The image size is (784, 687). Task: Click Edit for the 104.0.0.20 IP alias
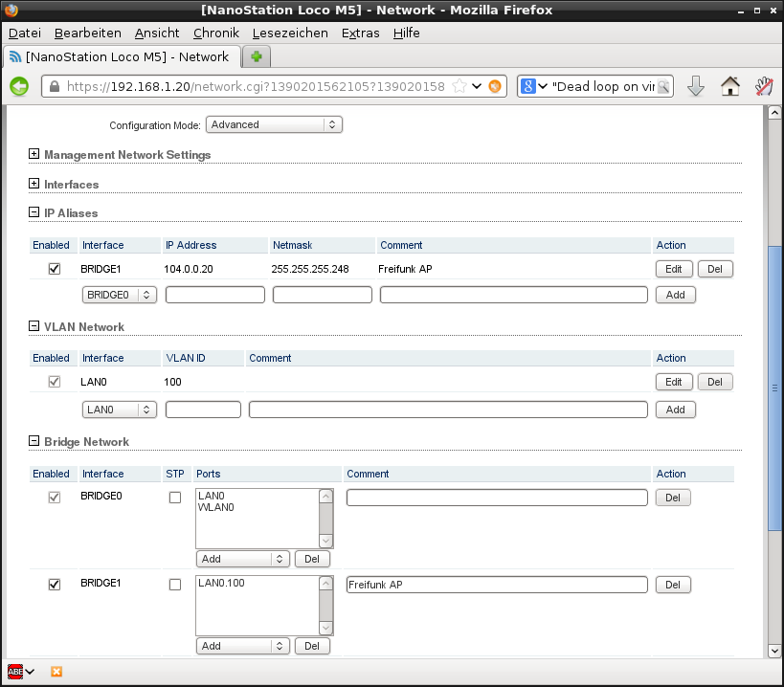(x=673, y=269)
